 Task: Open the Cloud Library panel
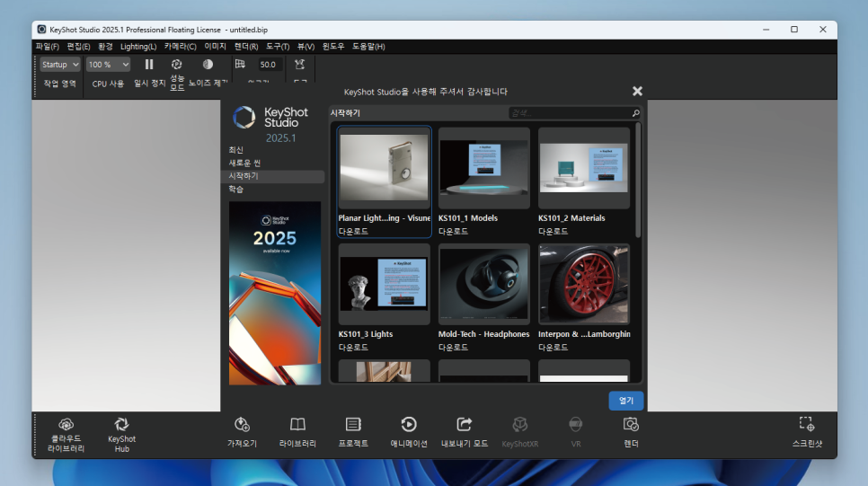(x=66, y=435)
